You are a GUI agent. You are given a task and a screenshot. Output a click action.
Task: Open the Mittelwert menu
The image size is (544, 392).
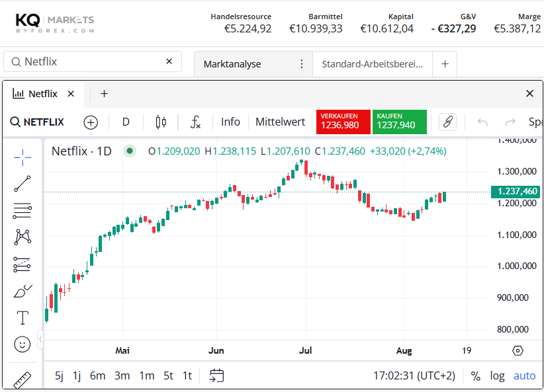[x=281, y=122]
